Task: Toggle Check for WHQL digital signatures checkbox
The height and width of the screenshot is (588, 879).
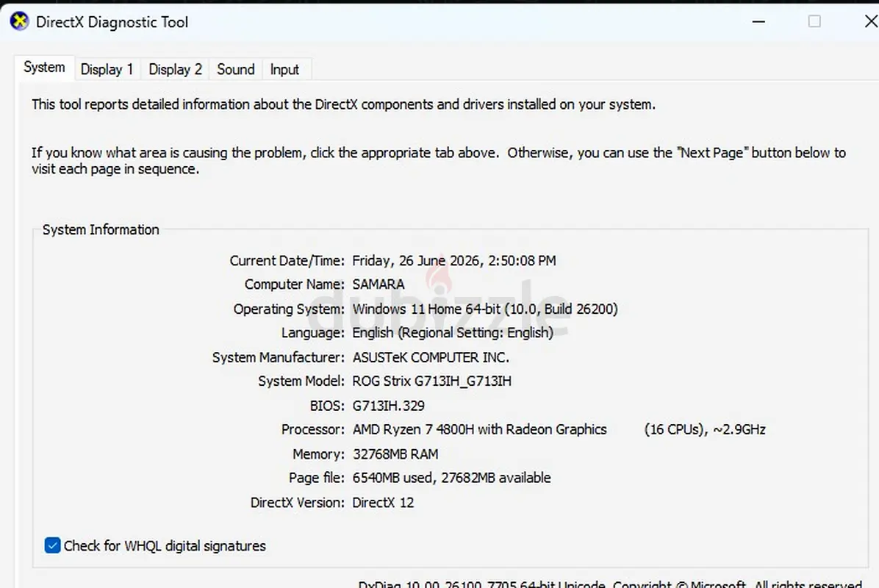Action: [52, 545]
